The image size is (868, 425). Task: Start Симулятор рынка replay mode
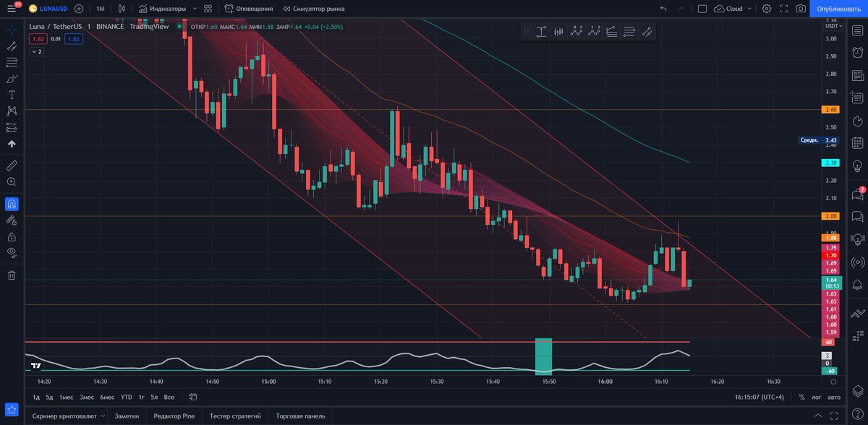[x=313, y=9]
